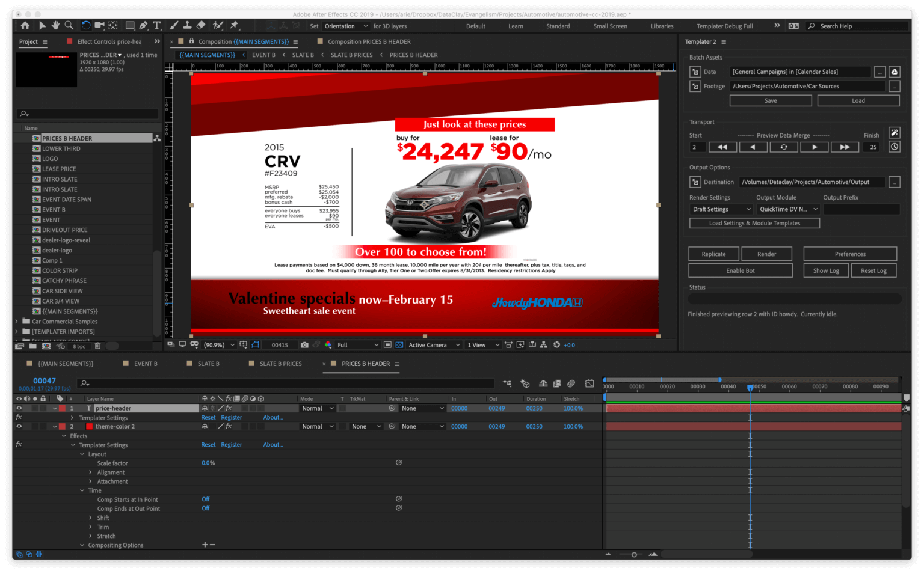The width and height of the screenshot is (924, 574).
Task: Choose the Horizontal Type tool
Action: [157, 25]
